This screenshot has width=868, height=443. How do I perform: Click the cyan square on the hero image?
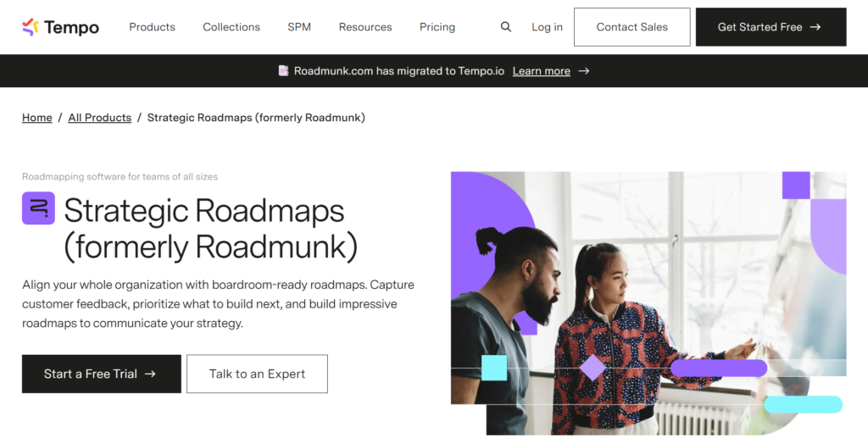494,368
